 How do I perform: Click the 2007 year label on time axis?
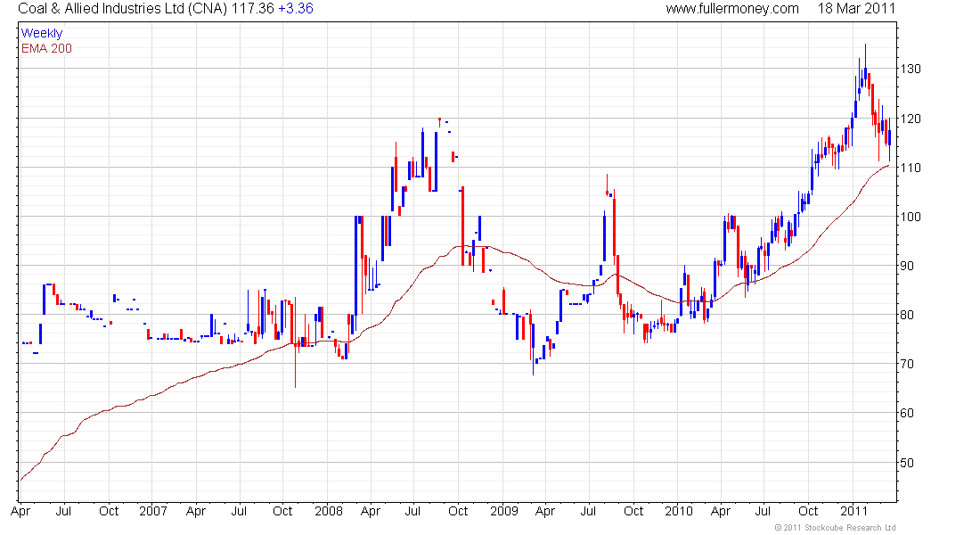click(153, 511)
